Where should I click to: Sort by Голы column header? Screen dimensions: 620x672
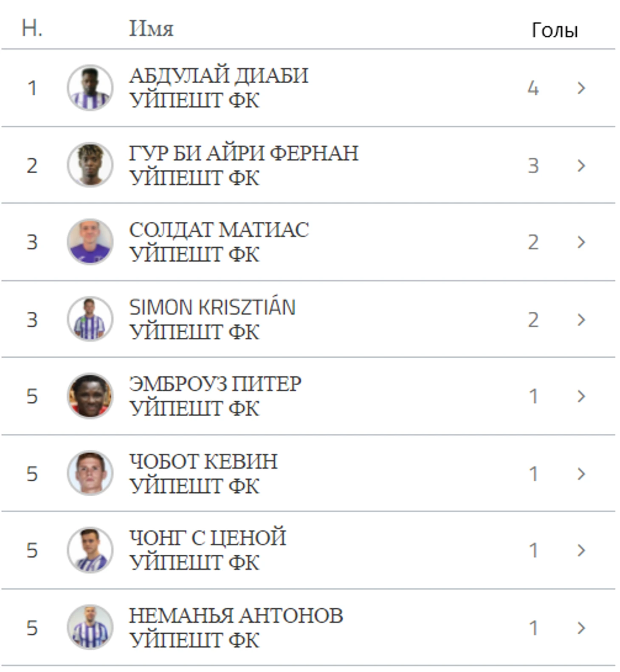tap(555, 30)
